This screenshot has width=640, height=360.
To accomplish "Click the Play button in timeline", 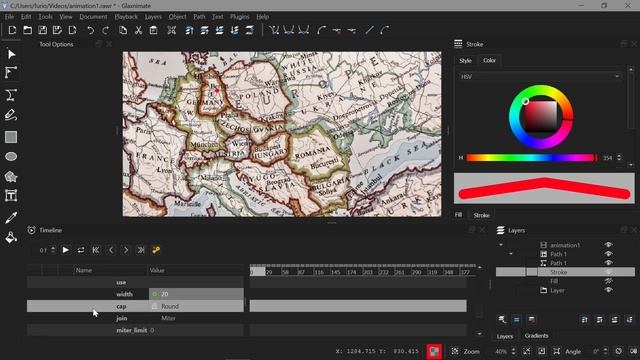I will point(65,250).
